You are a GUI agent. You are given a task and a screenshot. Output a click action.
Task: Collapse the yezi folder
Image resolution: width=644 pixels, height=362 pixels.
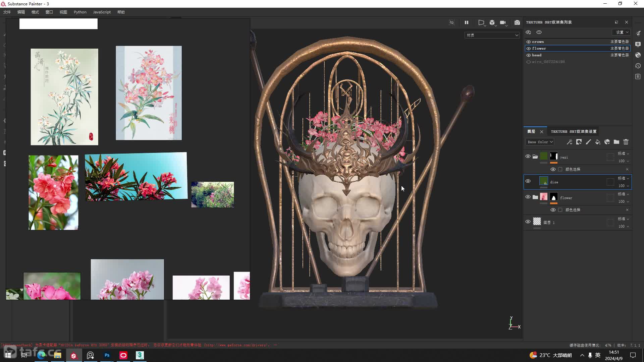point(535,157)
